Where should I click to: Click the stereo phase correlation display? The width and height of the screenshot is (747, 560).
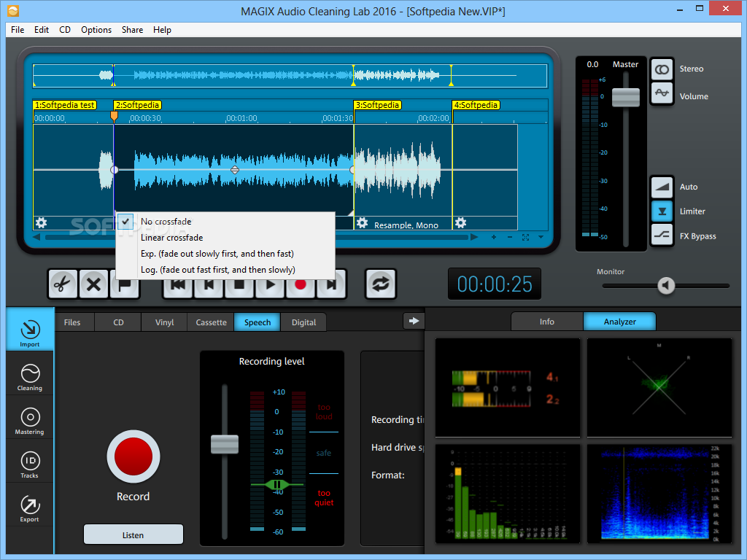tap(659, 388)
